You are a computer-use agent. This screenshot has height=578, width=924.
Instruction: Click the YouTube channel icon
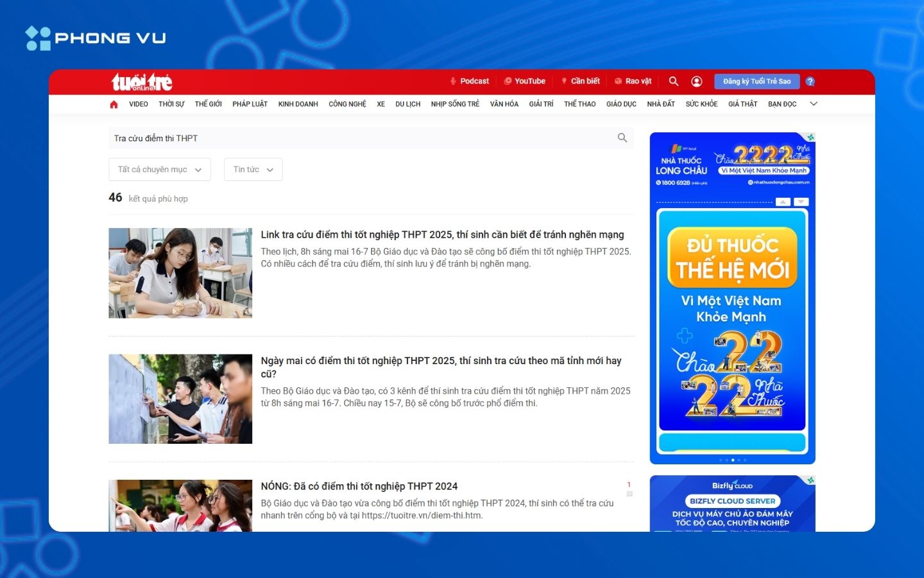click(508, 81)
